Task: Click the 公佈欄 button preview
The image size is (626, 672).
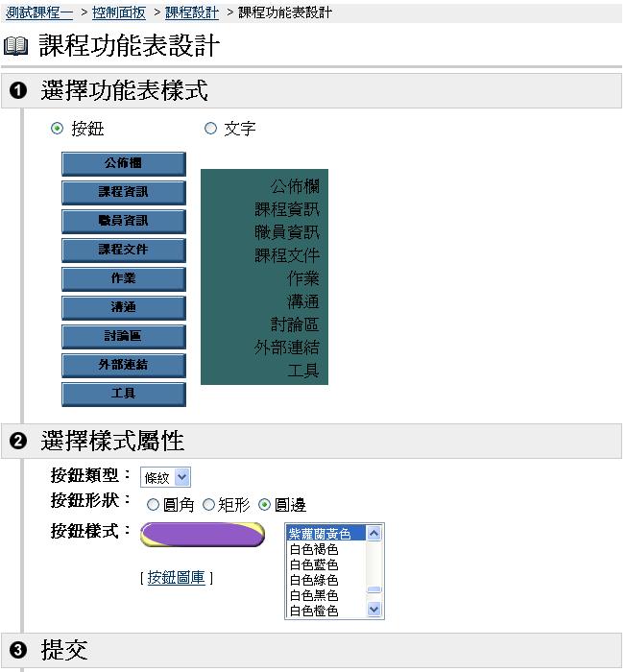Action: (x=123, y=164)
